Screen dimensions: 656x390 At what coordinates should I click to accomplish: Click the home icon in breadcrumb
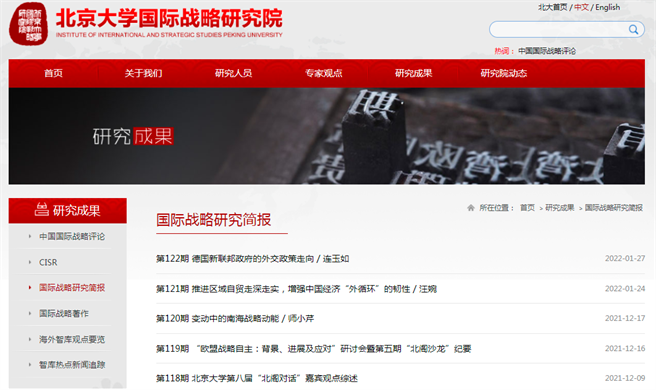tap(471, 208)
